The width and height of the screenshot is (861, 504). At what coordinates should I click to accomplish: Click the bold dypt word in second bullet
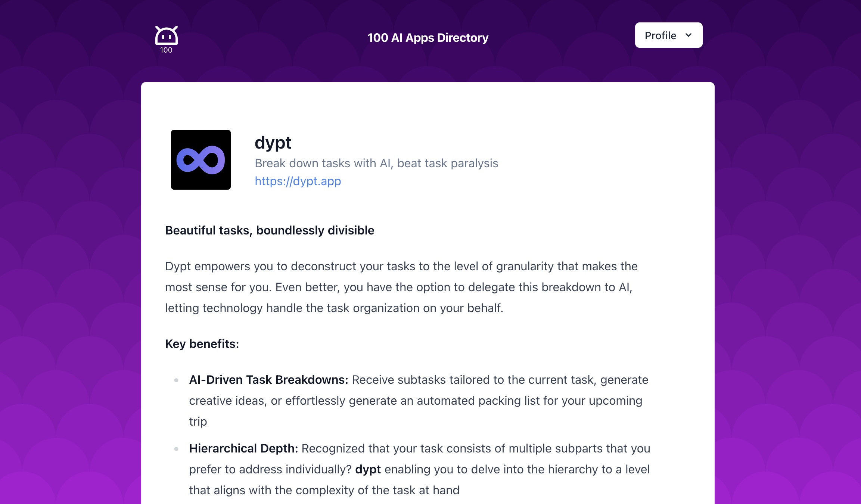point(368,469)
